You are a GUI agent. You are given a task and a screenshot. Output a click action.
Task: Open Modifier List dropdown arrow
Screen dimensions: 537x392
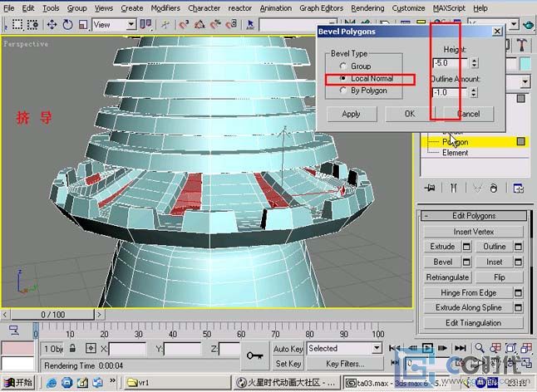coord(525,81)
